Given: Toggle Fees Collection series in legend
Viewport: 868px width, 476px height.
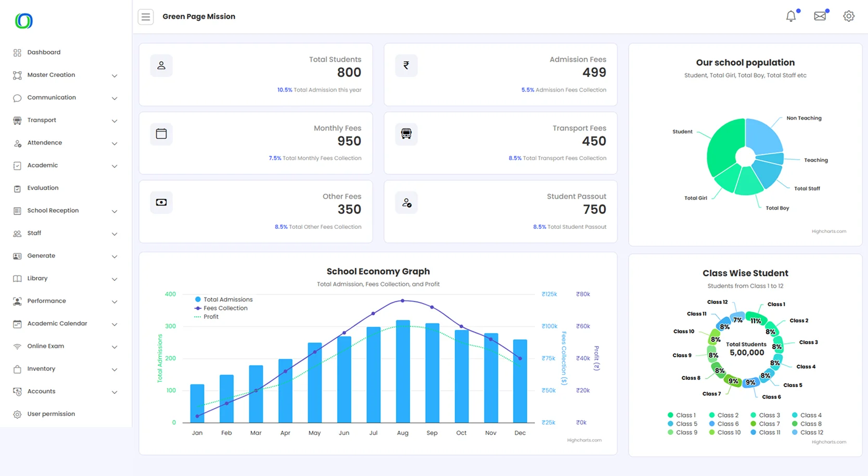Looking at the screenshot, I should pos(225,308).
